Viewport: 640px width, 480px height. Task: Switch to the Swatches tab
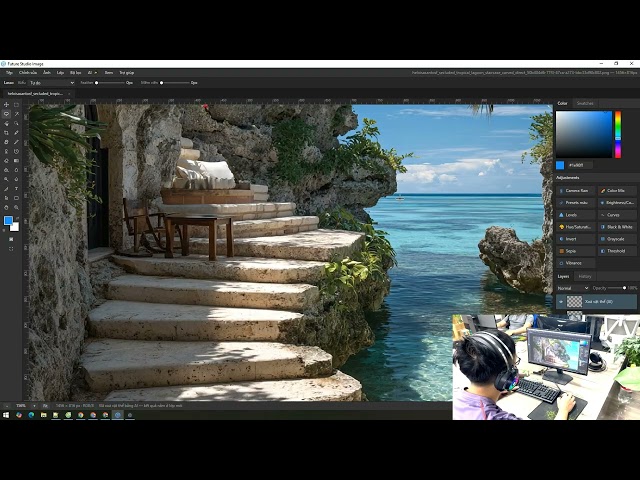point(585,103)
